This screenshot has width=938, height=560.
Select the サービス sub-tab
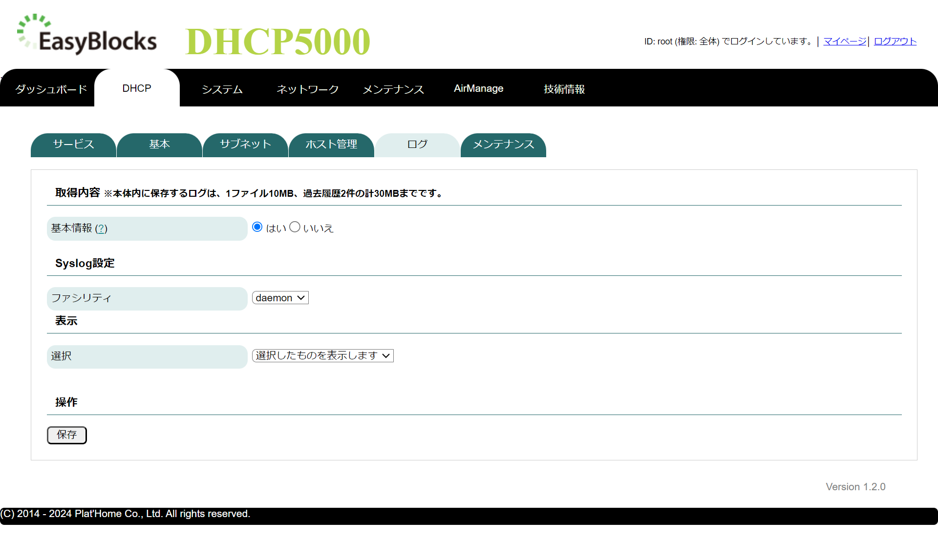coord(73,145)
